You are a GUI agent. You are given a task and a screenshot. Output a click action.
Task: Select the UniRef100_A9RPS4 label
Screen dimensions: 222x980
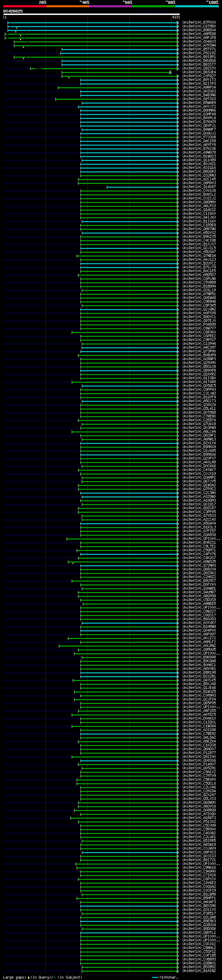tap(199, 88)
